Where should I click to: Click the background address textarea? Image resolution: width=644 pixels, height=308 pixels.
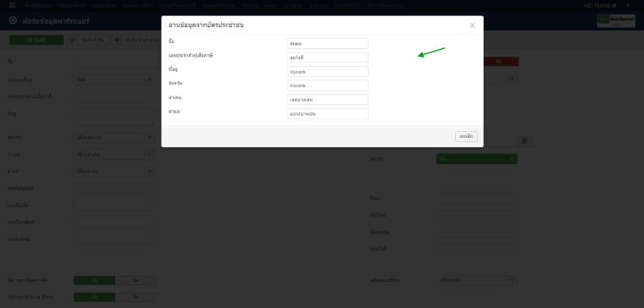[114, 117]
